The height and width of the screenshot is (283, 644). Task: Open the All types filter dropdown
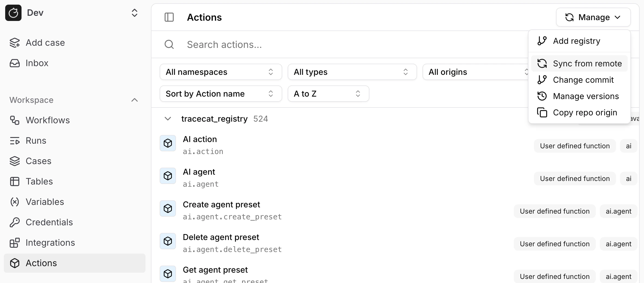(x=352, y=72)
